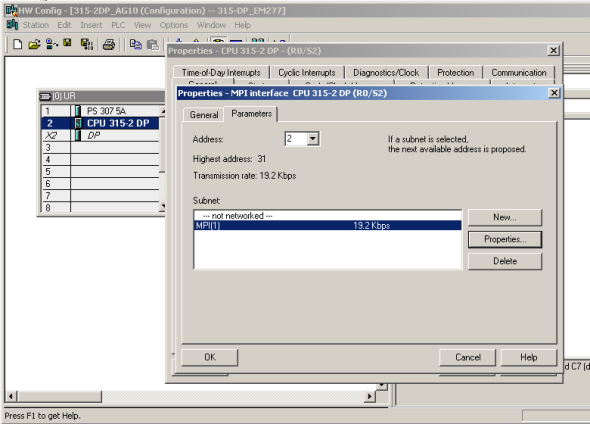Open a station with the folder icon
This screenshot has height=424, width=590.
(34, 44)
